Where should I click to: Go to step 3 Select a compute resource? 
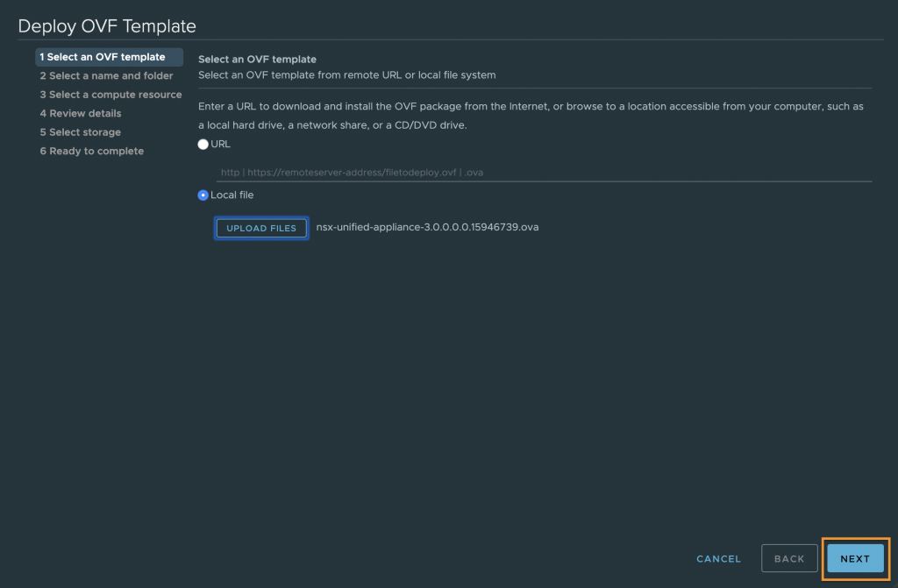(110, 95)
